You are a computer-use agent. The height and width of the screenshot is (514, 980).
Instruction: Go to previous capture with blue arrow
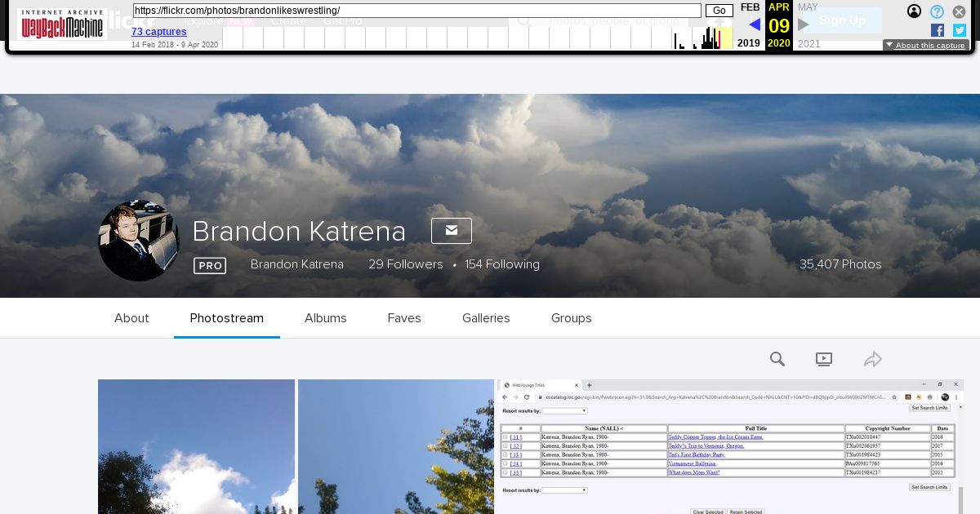click(x=754, y=24)
